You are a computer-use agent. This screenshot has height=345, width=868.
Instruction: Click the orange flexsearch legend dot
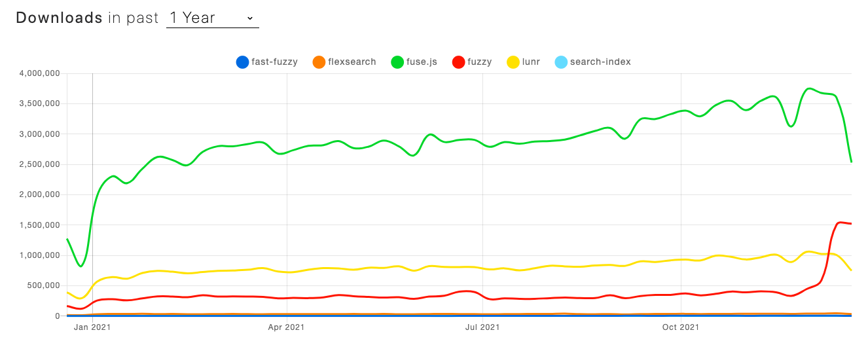tap(319, 62)
